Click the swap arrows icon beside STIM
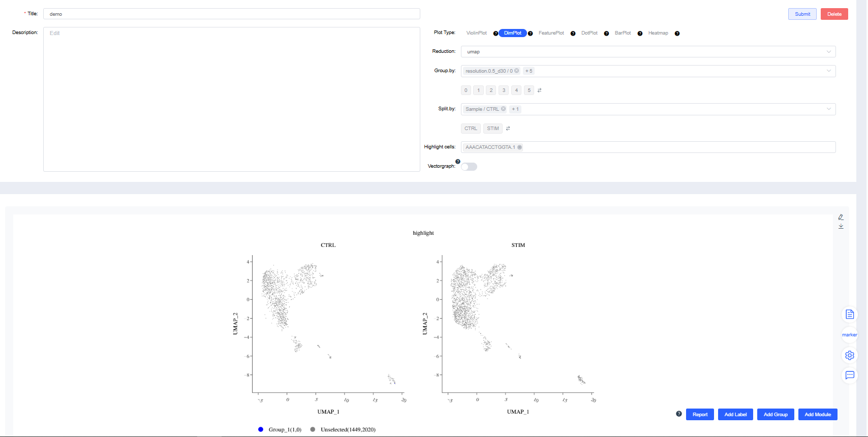Screen dimensions: 868x437 coord(508,129)
